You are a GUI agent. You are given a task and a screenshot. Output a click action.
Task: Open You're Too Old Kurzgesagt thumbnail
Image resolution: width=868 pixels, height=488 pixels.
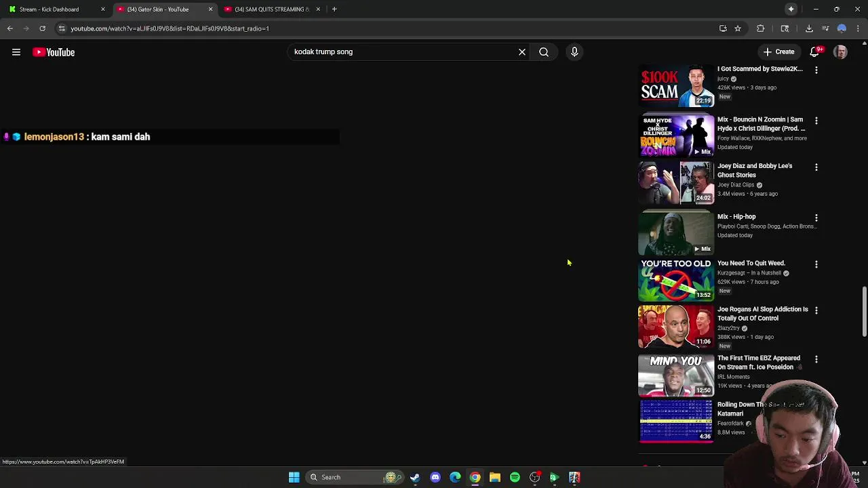click(x=676, y=279)
